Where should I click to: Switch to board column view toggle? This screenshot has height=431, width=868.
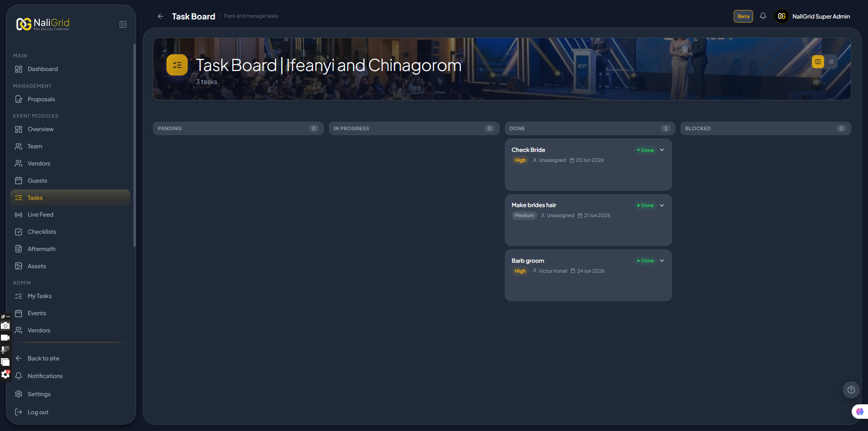(818, 62)
